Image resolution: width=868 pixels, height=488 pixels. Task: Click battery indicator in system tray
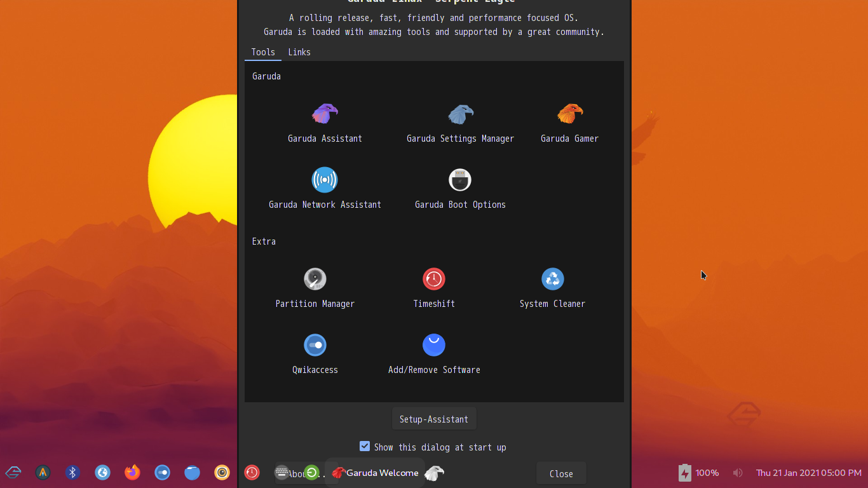[x=684, y=473]
